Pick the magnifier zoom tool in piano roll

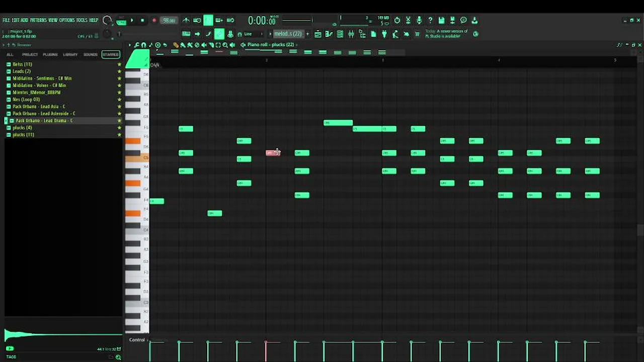pyautogui.click(x=225, y=45)
